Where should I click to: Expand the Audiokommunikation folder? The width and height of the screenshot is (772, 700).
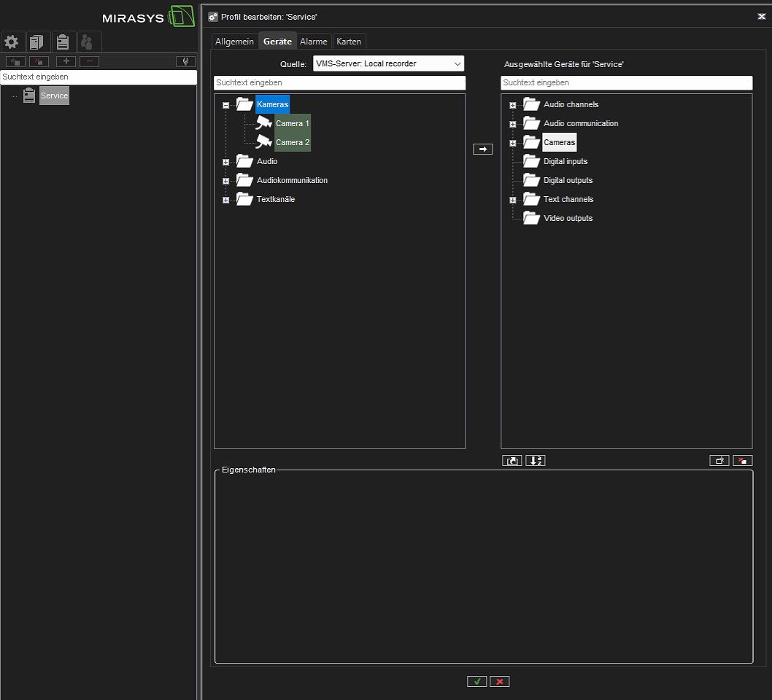click(x=226, y=181)
